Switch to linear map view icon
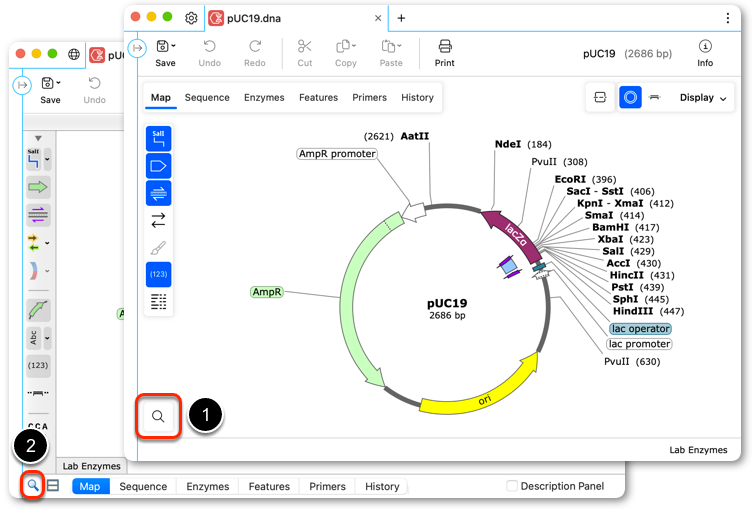Screen dimensions: 752x509 [x=655, y=97]
